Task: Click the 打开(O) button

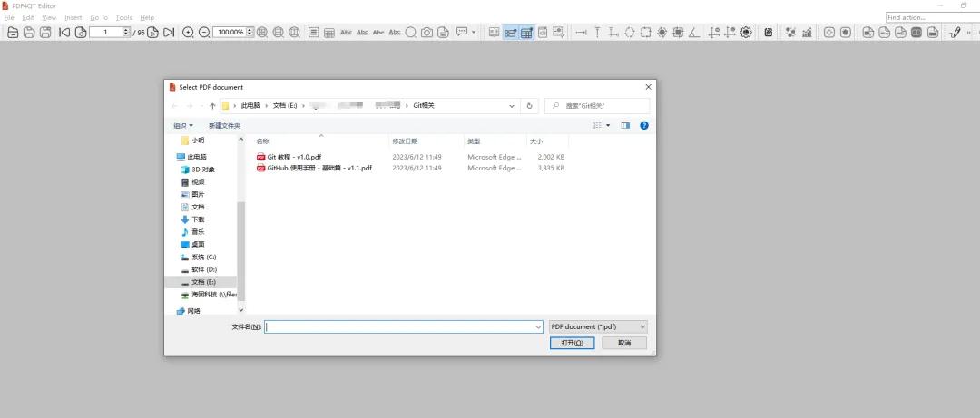Action: click(x=572, y=343)
